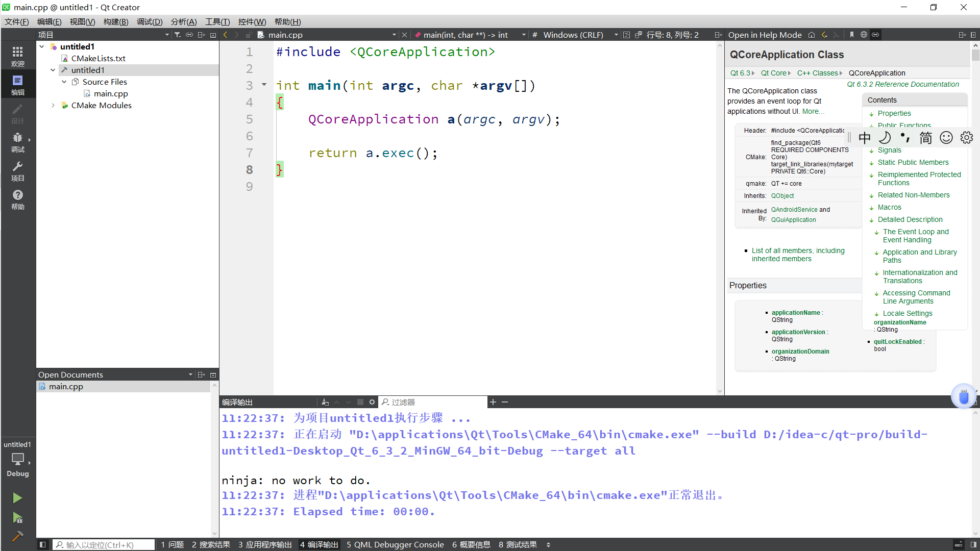Screen dimensions: 980x551
Task: Open List of all members link
Action: point(798,255)
